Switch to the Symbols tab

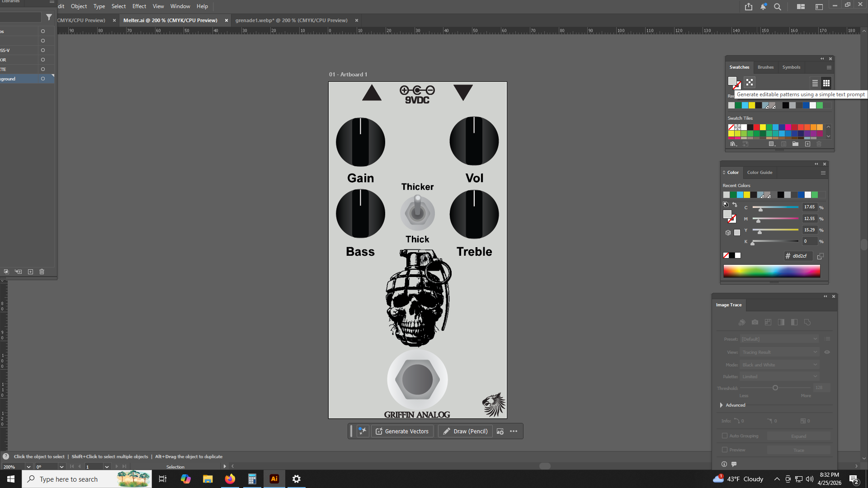click(791, 67)
